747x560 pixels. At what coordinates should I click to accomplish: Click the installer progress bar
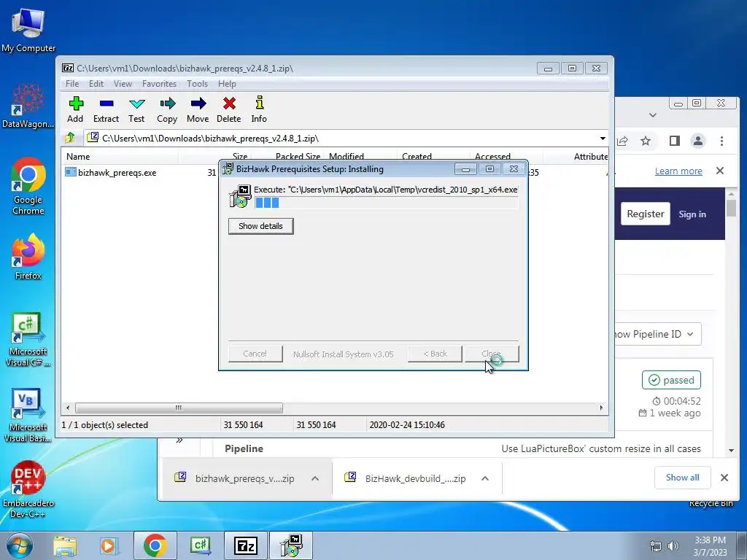(386, 203)
